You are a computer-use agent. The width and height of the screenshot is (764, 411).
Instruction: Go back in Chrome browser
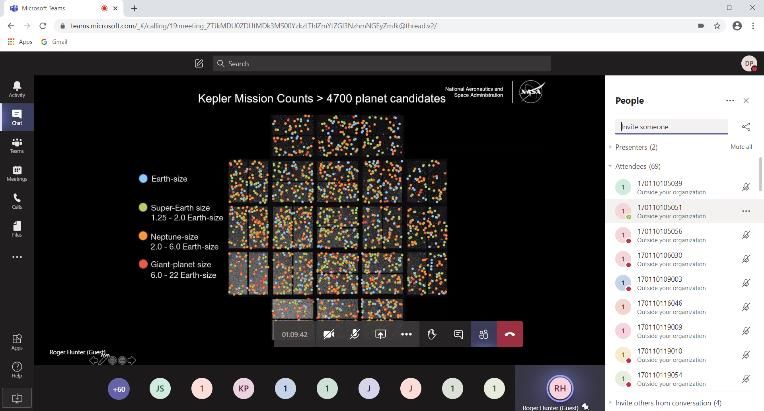pos(11,26)
